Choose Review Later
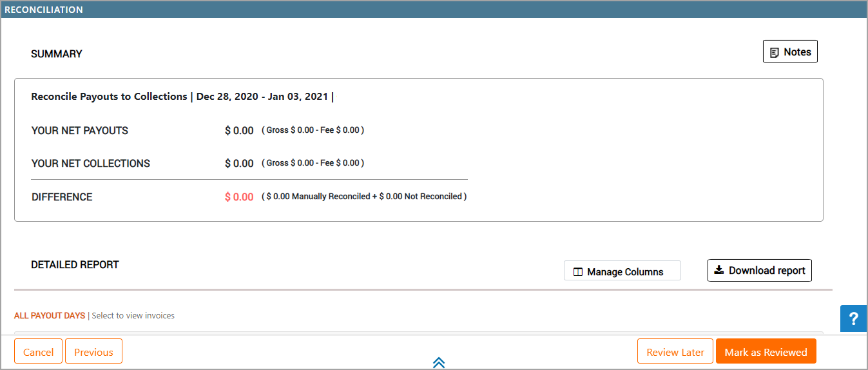This screenshot has width=868, height=370. (x=675, y=351)
